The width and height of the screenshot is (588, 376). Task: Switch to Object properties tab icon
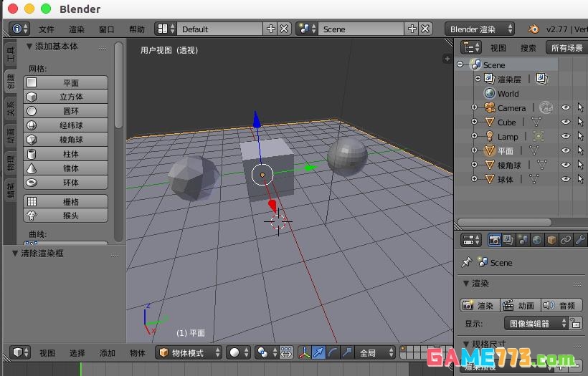551,240
